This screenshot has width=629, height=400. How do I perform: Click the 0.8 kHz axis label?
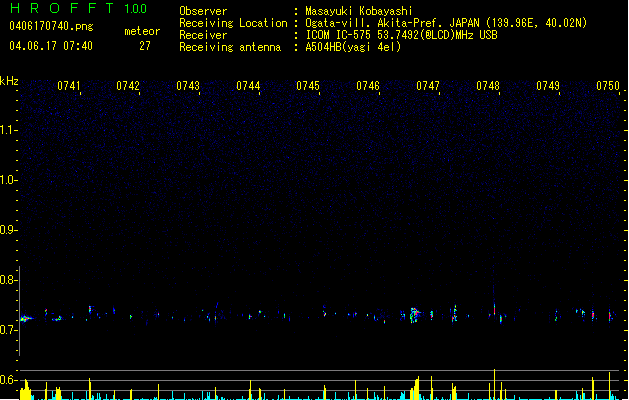tap(9, 280)
